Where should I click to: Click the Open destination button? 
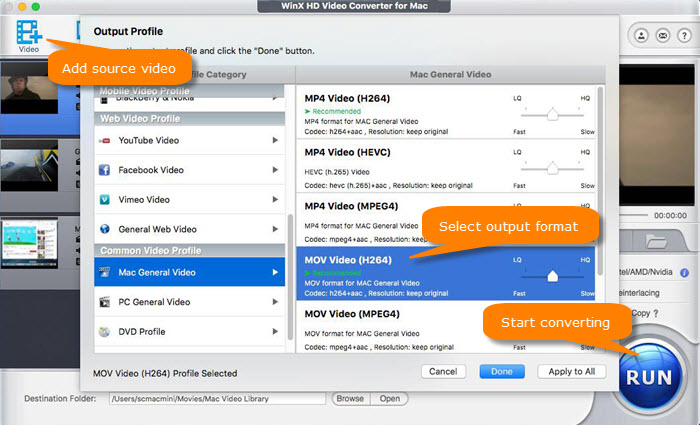pyautogui.click(x=389, y=399)
